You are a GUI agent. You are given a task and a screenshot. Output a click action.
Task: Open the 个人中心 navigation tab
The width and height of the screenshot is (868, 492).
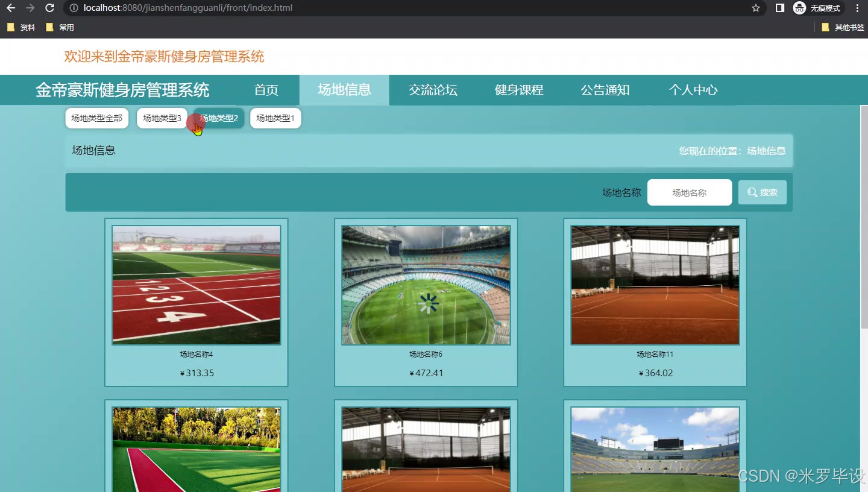693,90
